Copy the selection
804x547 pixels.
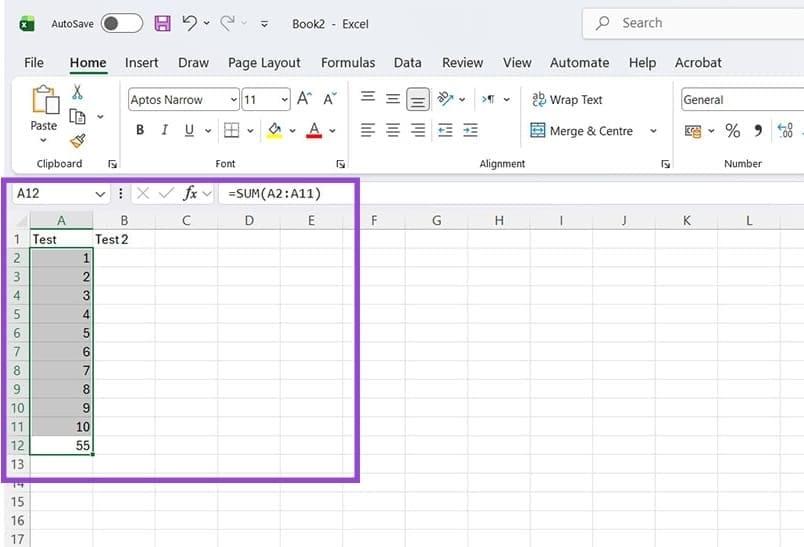(77, 117)
